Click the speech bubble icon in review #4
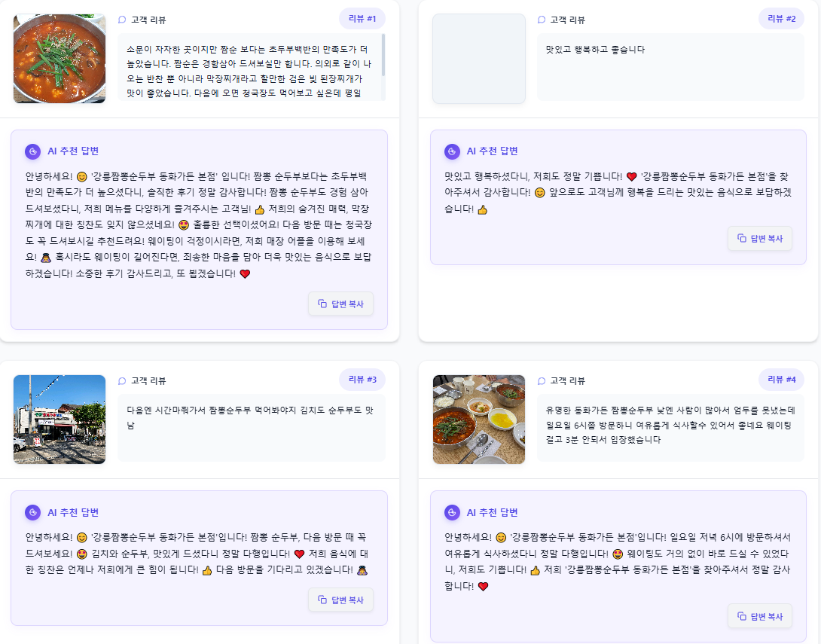This screenshot has height=644, width=821. [542, 381]
